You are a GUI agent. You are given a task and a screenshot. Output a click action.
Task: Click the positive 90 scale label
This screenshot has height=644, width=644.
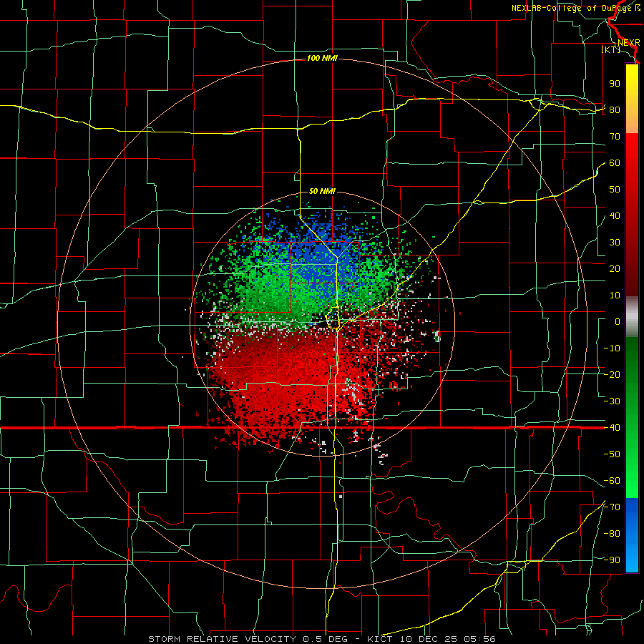pyautogui.click(x=615, y=84)
